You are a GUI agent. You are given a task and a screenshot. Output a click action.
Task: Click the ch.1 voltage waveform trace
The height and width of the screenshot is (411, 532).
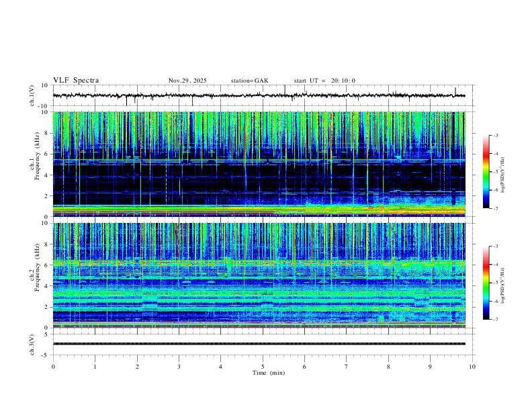coord(259,95)
